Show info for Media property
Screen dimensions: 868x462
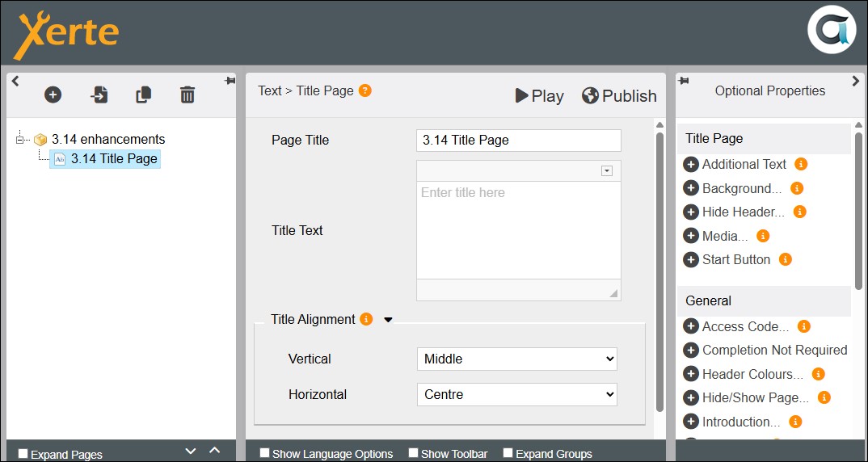pos(763,236)
